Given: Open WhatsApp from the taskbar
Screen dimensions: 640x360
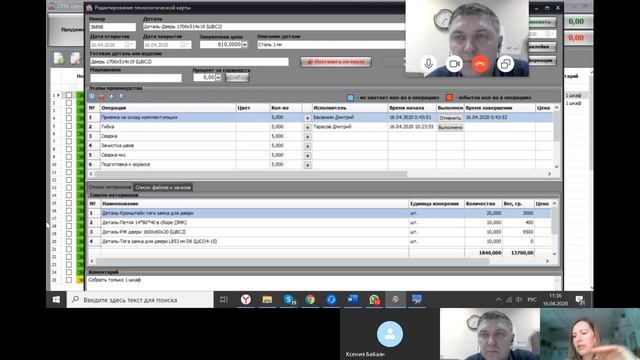Looking at the screenshot, I should coord(374,300).
